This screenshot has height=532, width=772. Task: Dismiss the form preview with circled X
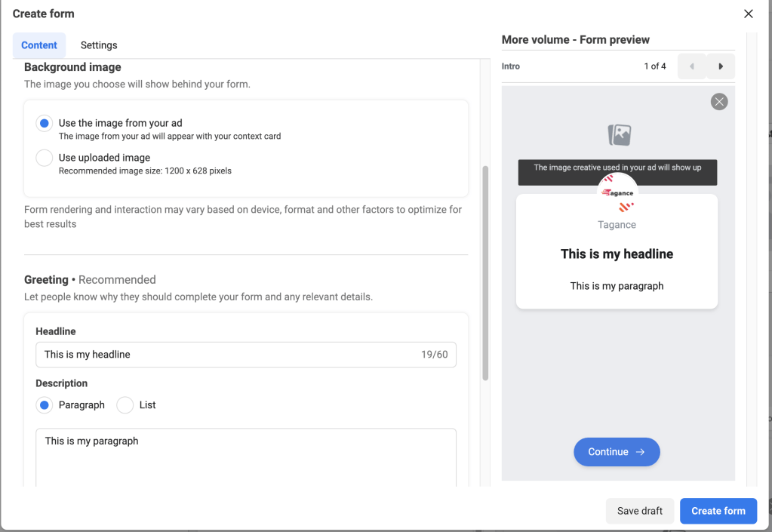point(719,102)
